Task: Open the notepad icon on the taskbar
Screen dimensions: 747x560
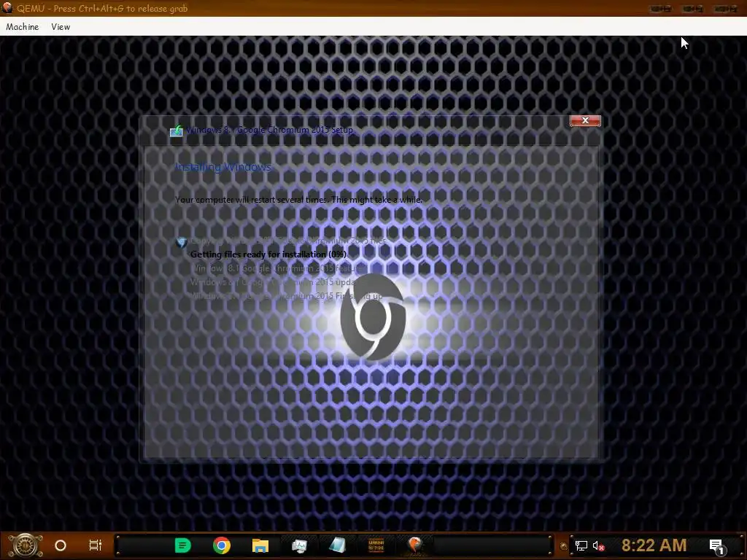Action: pos(337,545)
